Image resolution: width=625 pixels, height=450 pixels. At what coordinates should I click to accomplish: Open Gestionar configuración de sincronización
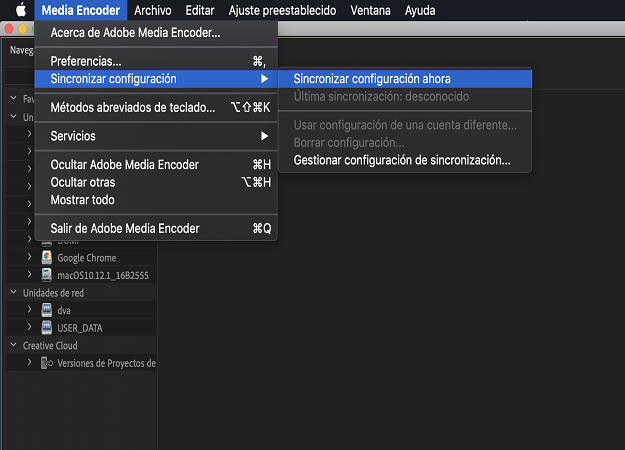coord(402,160)
